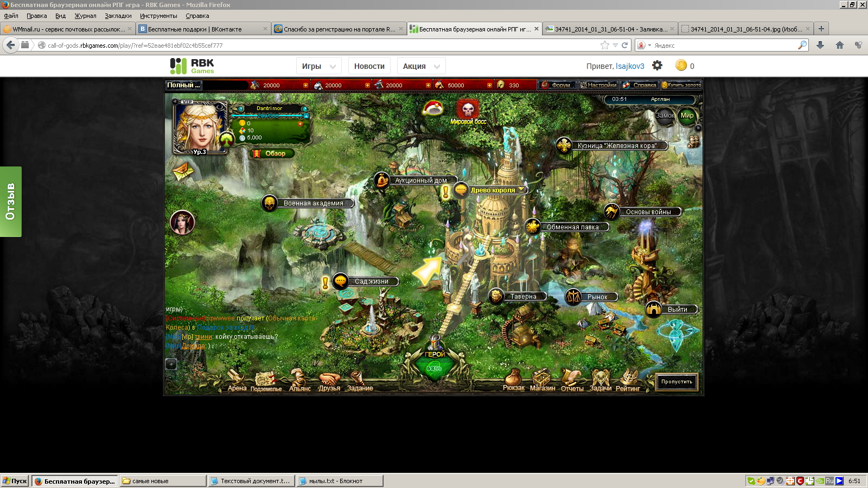
Task: Expand the side panel arrow under Мир
Action: tap(698, 129)
